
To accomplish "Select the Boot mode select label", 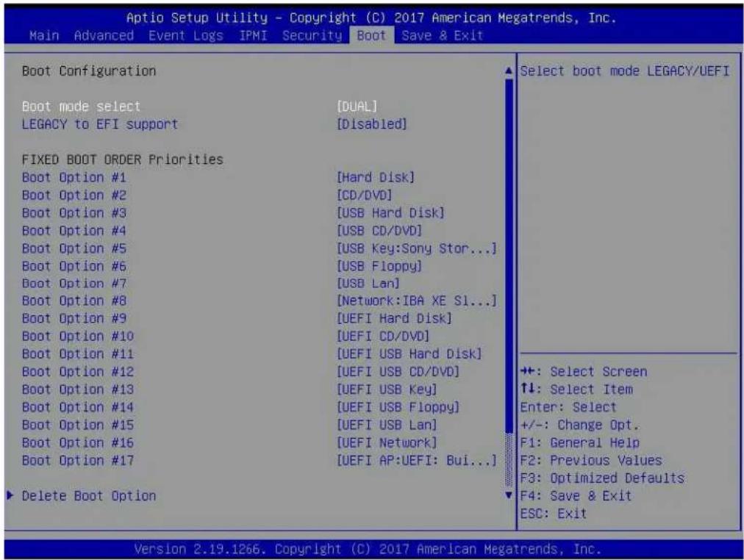I will [81, 107].
